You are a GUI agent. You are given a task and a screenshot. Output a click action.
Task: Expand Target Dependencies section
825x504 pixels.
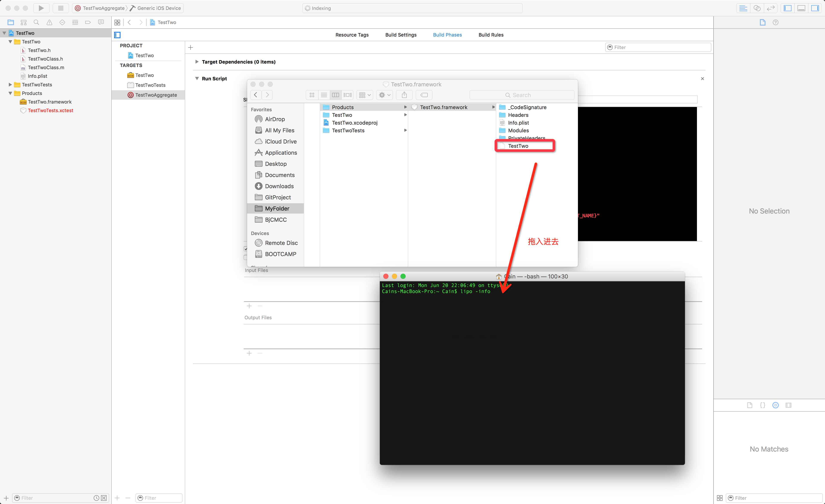point(197,62)
